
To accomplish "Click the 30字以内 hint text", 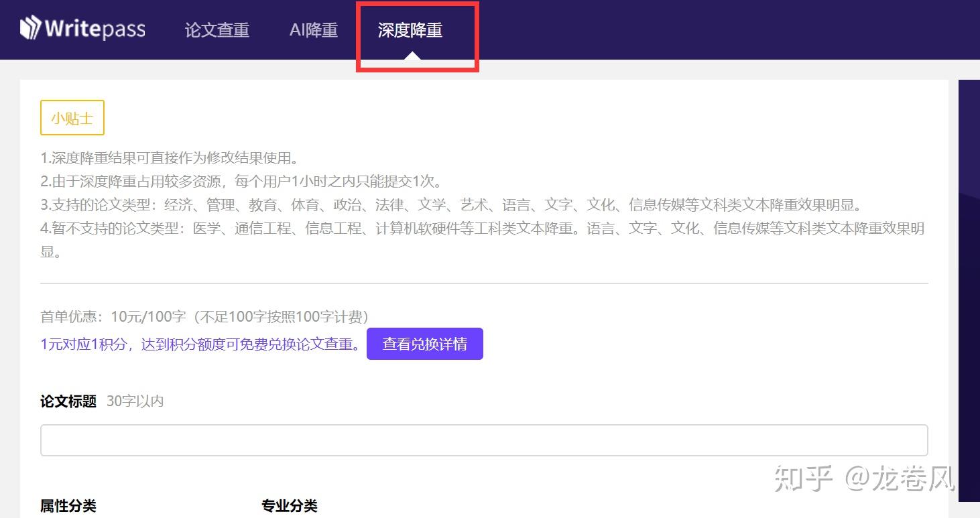I will tap(135, 401).
